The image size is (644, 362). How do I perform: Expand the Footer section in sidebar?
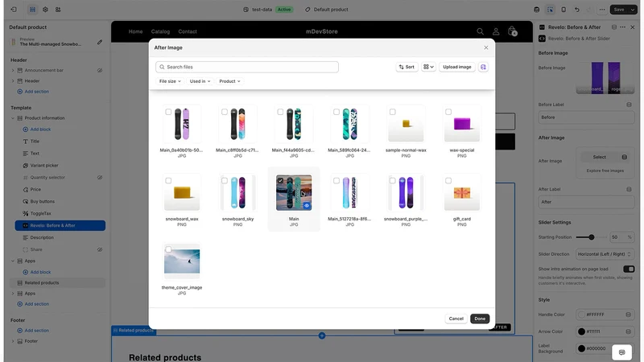[13, 341]
